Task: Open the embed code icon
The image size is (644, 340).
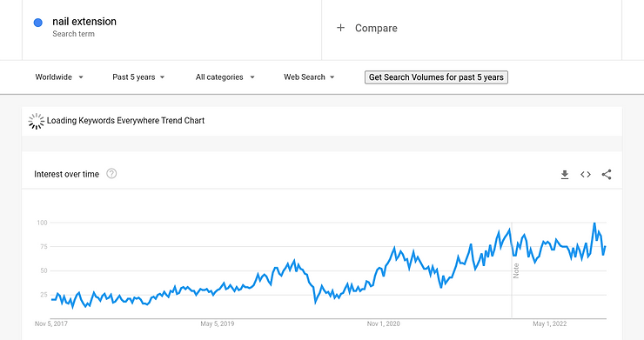Action: pyautogui.click(x=586, y=175)
